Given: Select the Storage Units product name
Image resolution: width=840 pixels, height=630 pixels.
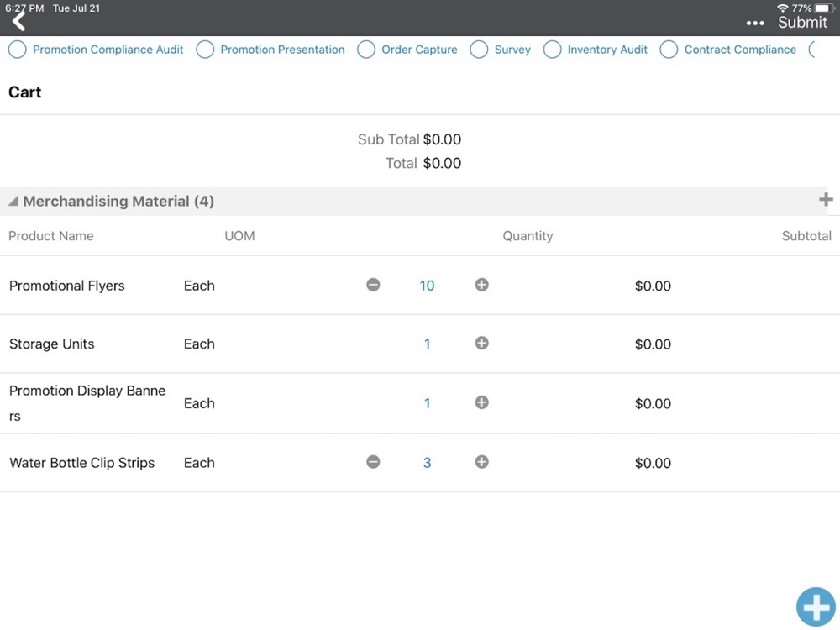Looking at the screenshot, I should [52, 344].
